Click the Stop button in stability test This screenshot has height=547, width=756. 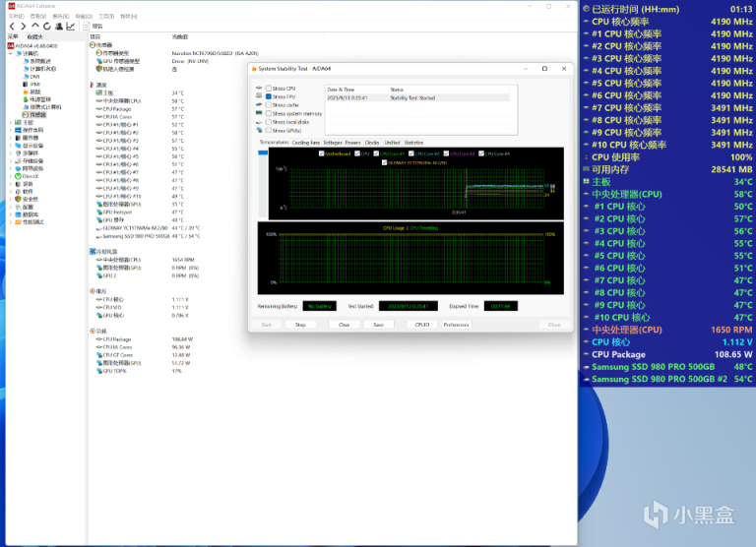click(x=300, y=324)
